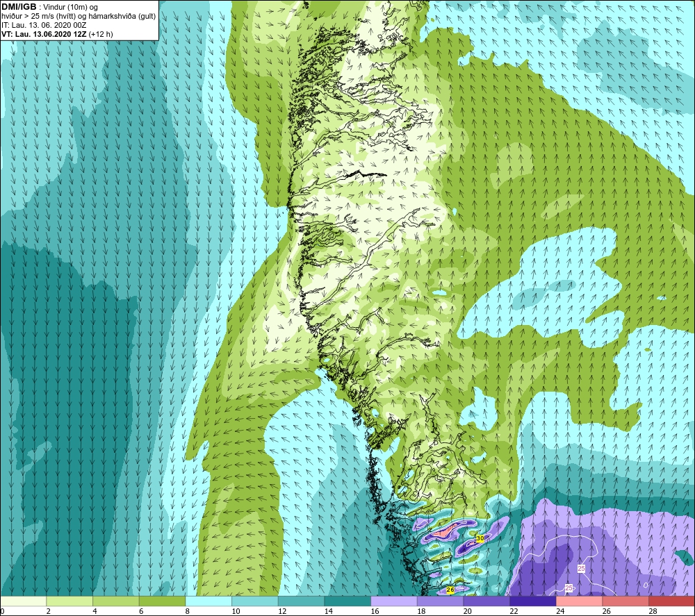The height and width of the screenshot is (616, 695).
Task: Click the scale tick label '24'
Action: point(560,612)
